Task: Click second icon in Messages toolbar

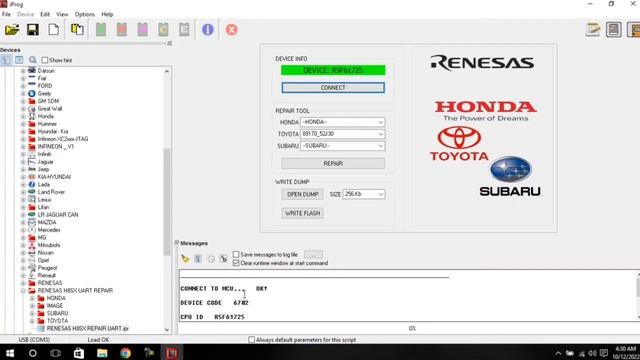Action: point(198,259)
